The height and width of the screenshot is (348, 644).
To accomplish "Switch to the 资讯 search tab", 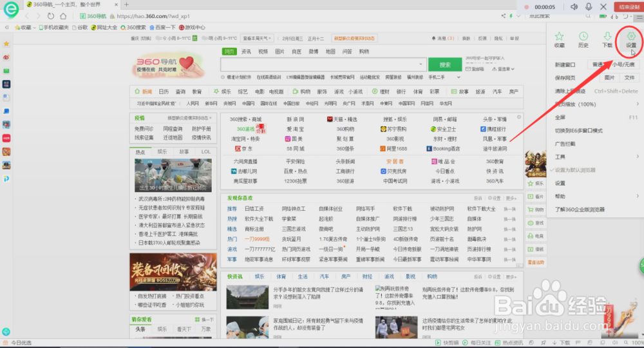I will [246, 52].
